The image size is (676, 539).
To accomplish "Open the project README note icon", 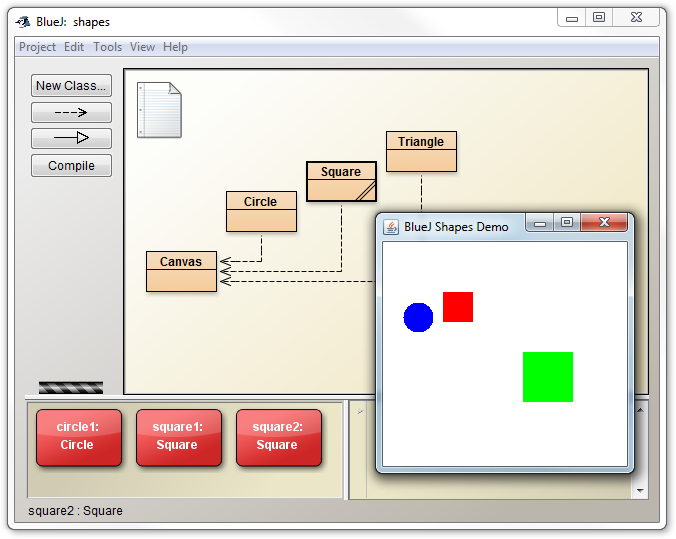I will tap(159, 110).
